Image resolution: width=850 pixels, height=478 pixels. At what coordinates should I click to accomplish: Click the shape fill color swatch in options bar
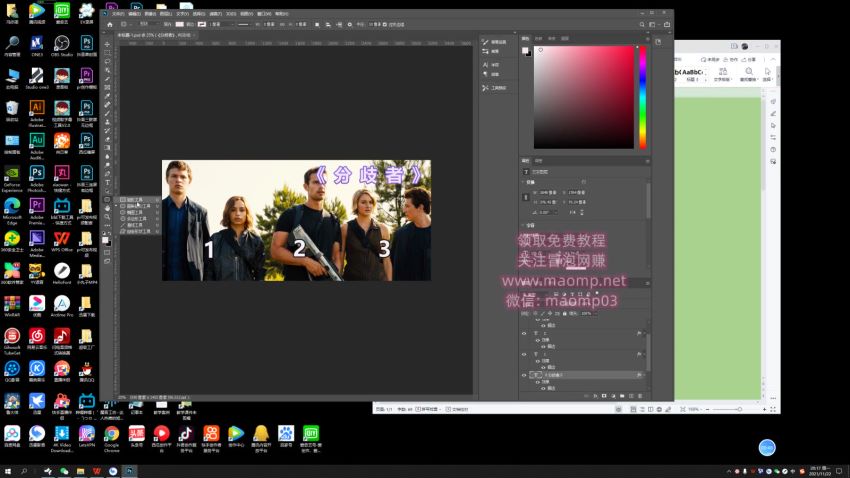point(179,24)
